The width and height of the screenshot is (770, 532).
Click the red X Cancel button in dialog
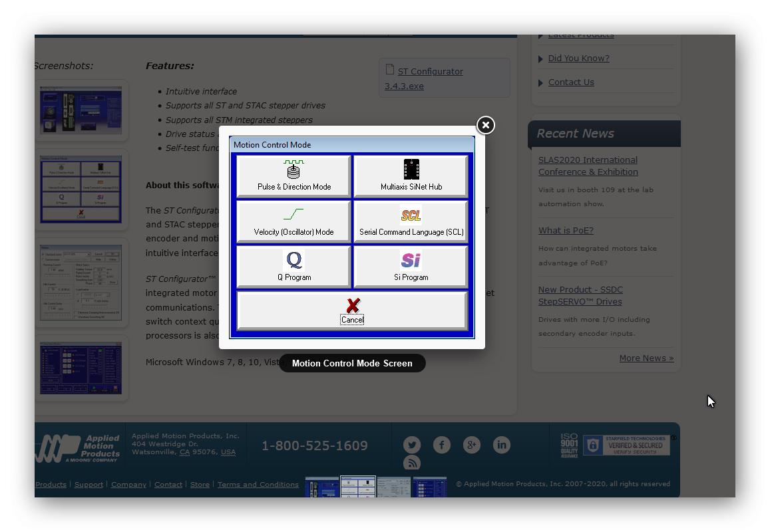352,311
